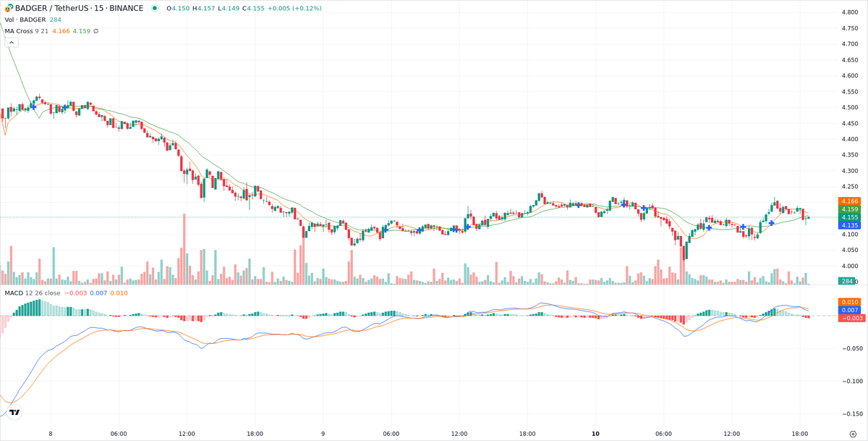The image size is (868, 441).
Task: Click the bold 10 date on time axis
Action: [595, 434]
